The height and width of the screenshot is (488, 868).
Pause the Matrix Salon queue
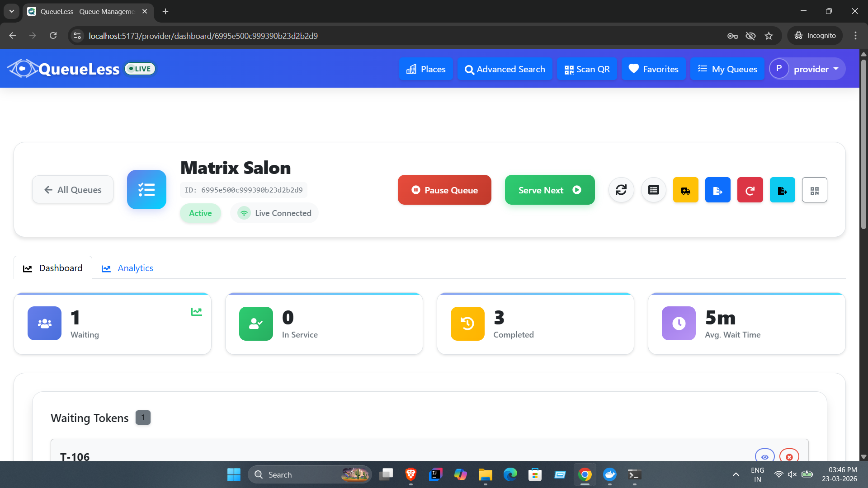point(444,190)
